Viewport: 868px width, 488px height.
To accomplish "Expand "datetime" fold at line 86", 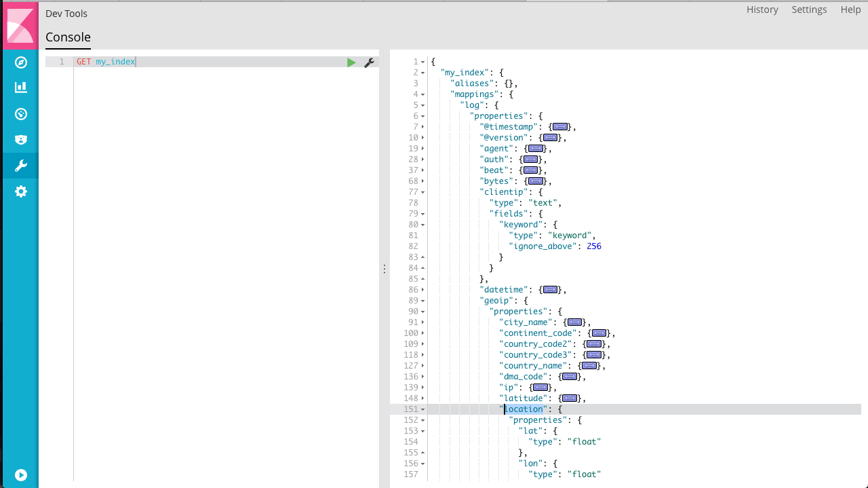I will 423,290.
